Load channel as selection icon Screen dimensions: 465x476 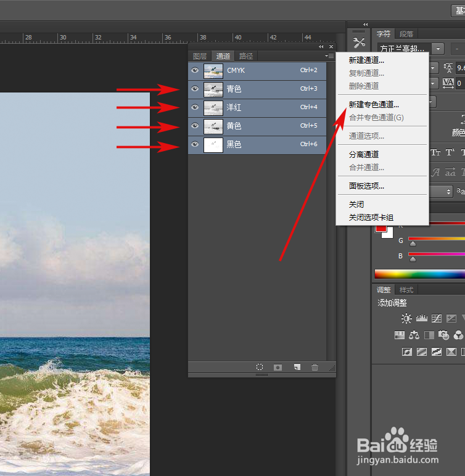[x=260, y=367]
